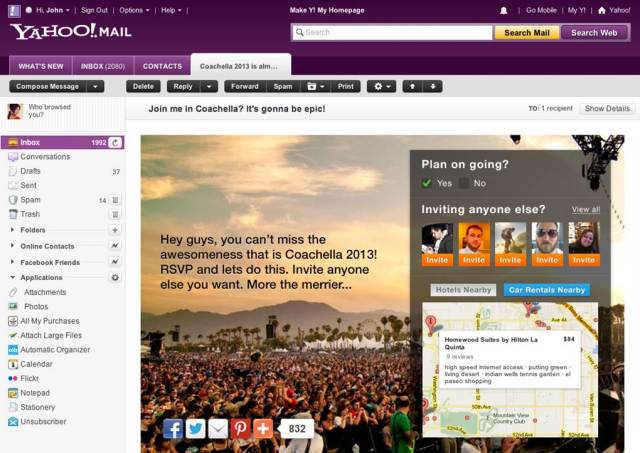Click the View all invitees link
Image resolution: width=640 pixels, height=453 pixels.
tap(586, 209)
